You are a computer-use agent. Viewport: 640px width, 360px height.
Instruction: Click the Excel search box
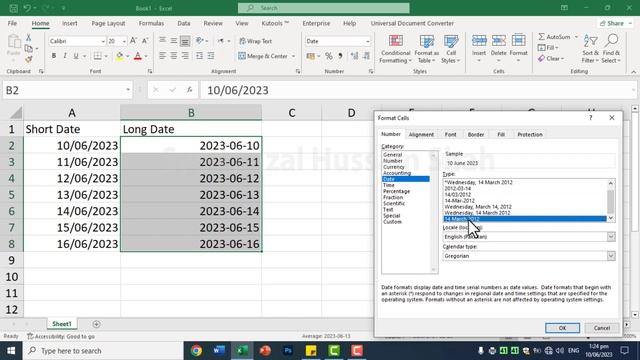[324, 8]
